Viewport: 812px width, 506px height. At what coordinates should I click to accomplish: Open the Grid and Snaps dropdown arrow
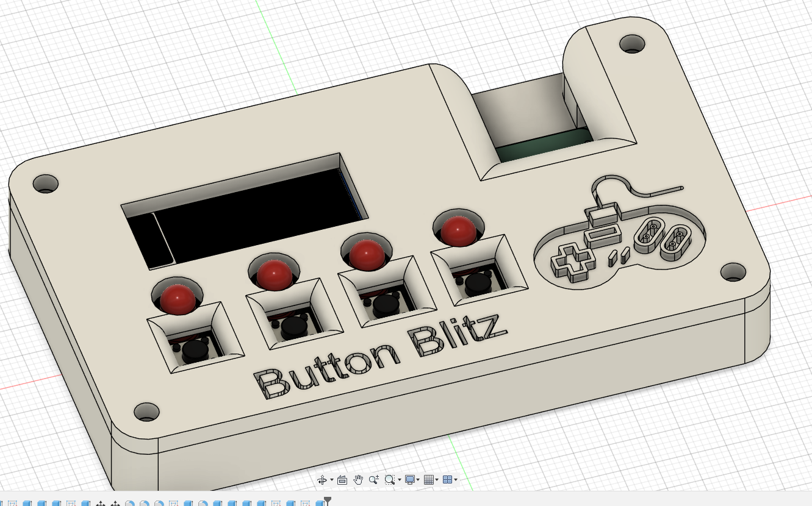(x=436, y=480)
